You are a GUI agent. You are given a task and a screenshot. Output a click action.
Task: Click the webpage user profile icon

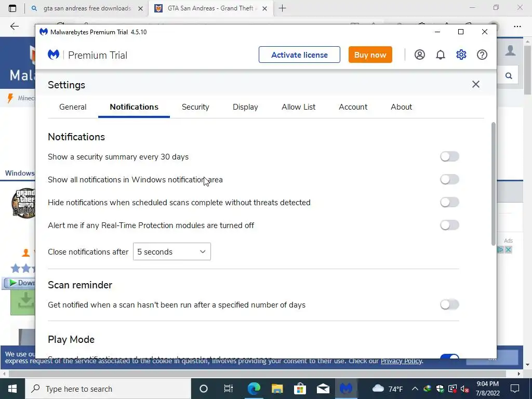tap(510, 50)
